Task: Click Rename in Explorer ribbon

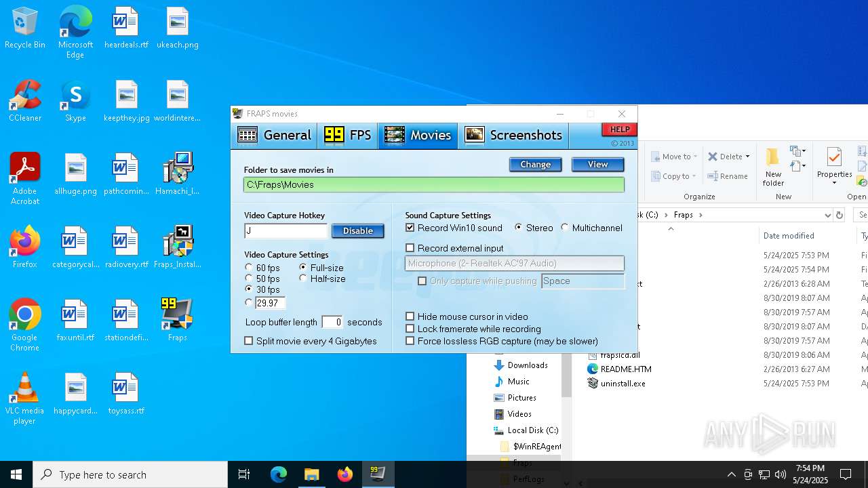Action: (728, 176)
